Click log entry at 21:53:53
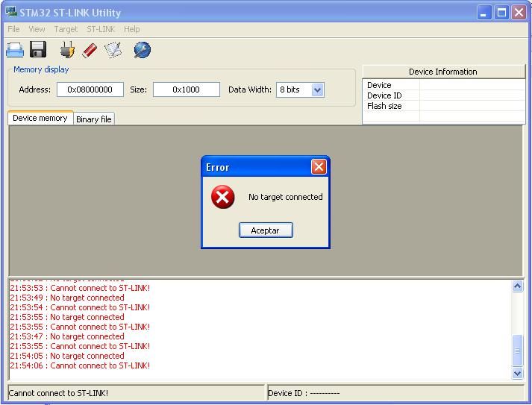Viewport: 532px width, 405px height. tap(80, 288)
